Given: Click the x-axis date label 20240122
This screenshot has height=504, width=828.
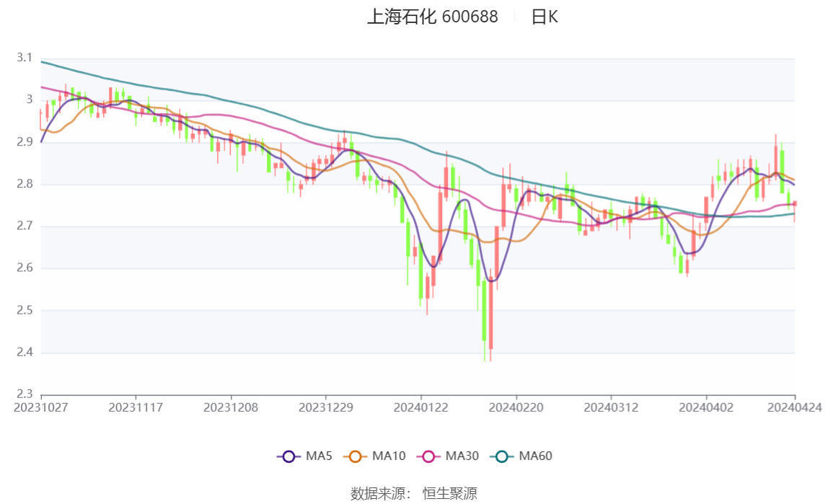Looking at the screenshot, I should click(x=421, y=407).
